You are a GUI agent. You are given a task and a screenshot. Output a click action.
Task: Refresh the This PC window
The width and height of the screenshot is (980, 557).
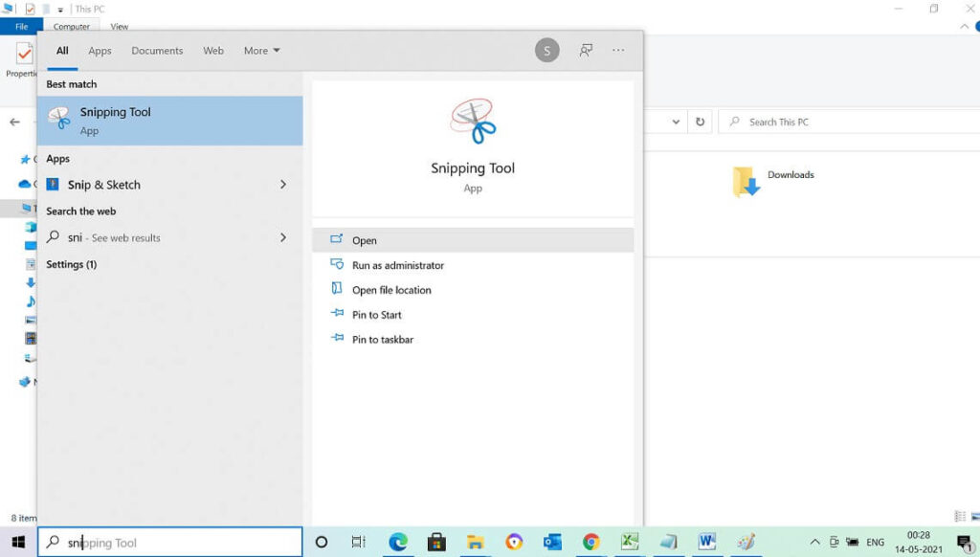point(700,122)
